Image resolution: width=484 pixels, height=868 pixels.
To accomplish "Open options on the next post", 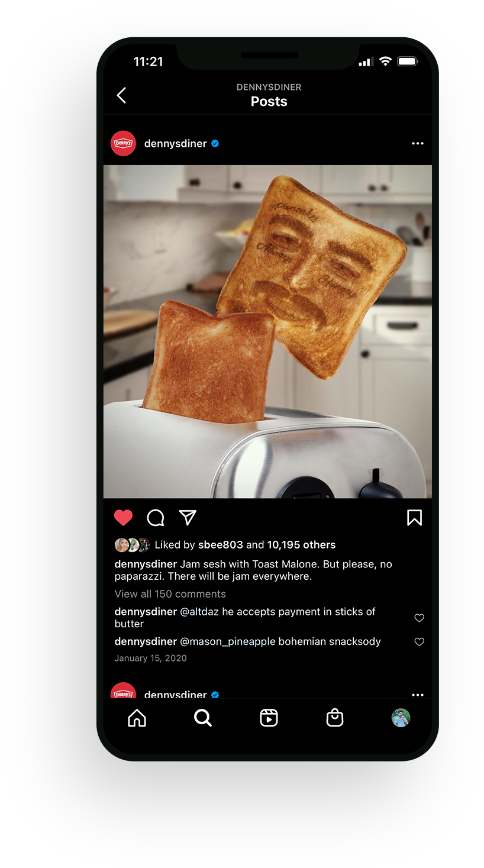I will point(418,695).
